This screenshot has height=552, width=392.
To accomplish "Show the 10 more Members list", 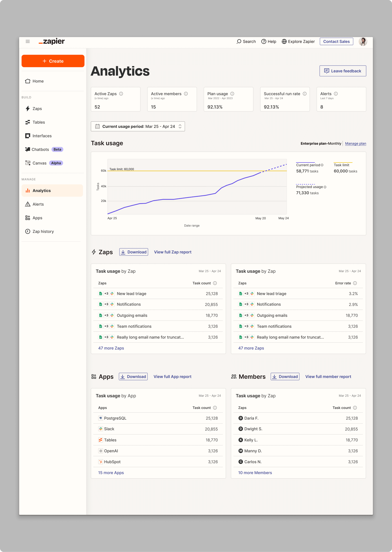I will 255,473.
